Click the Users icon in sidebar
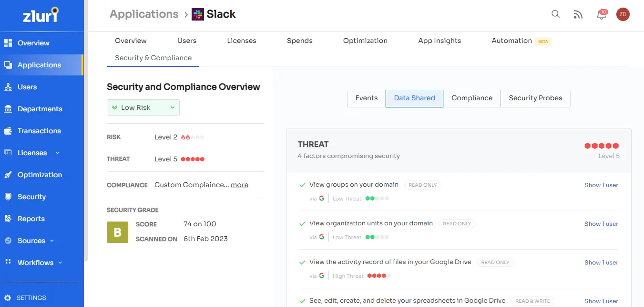Screen dimensions: 644x307 pos(8,87)
